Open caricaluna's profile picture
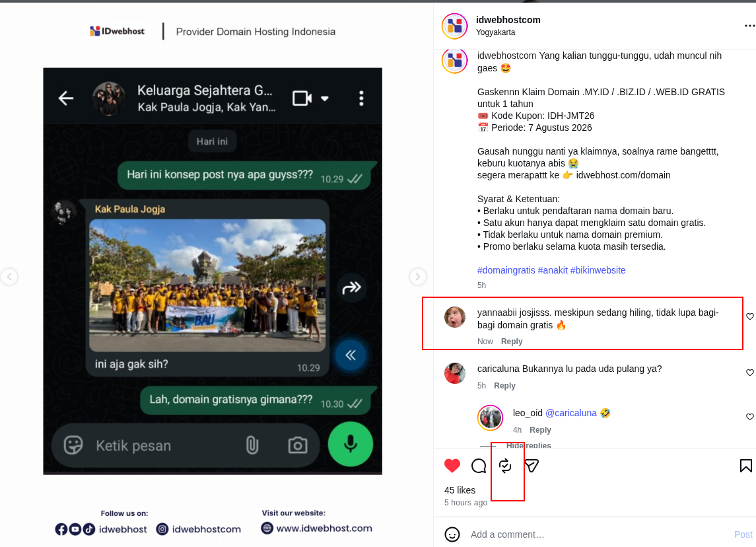The width and height of the screenshot is (756, 547). coord(455,373)
